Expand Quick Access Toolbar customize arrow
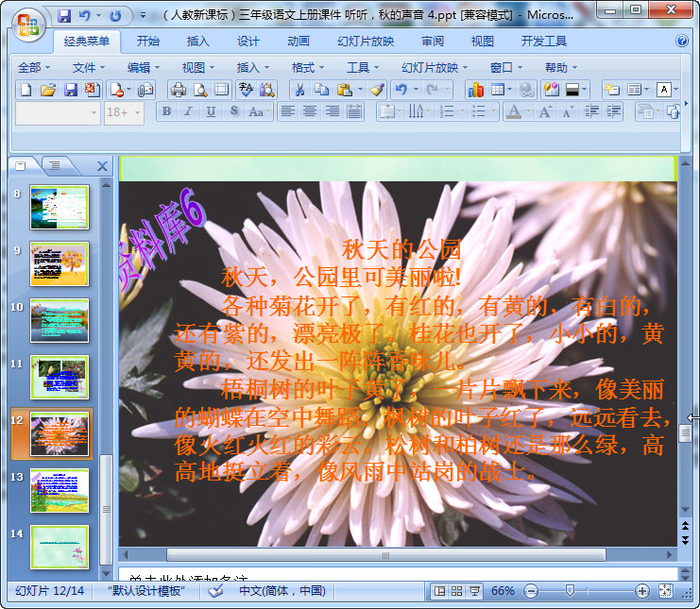This screenshot has width=700, height=609. point(143,16)
